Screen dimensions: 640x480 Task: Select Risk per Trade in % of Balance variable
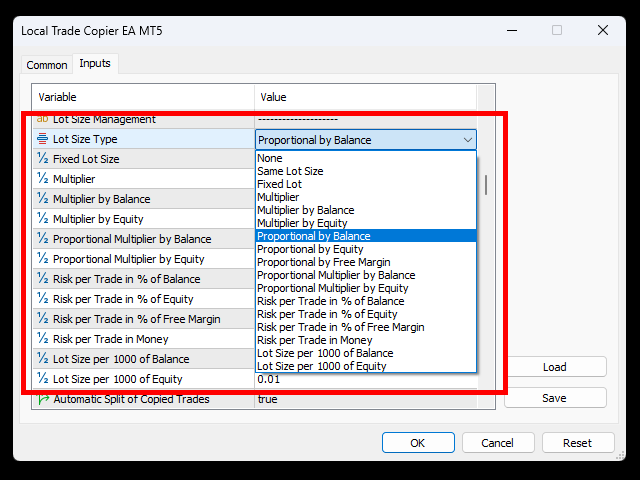tap(127, 279)
